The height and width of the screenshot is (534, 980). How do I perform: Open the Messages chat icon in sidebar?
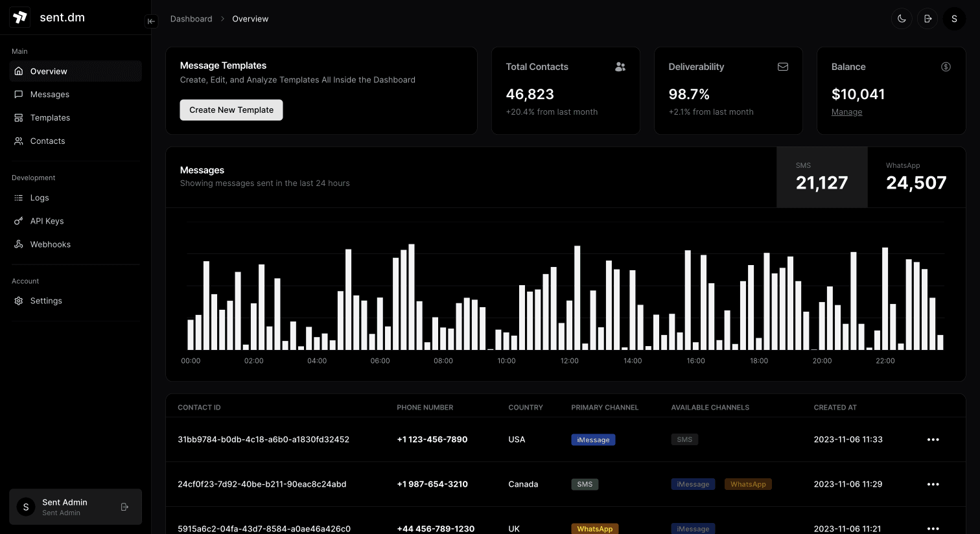[x=19, y=94]
